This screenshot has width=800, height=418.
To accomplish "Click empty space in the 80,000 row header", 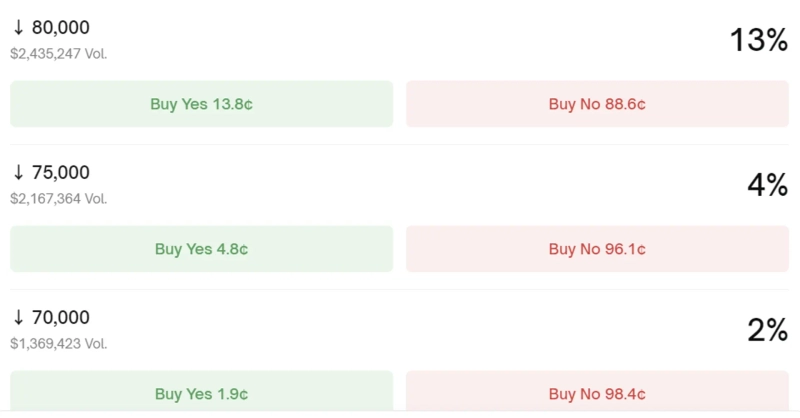I will [400, 41].
